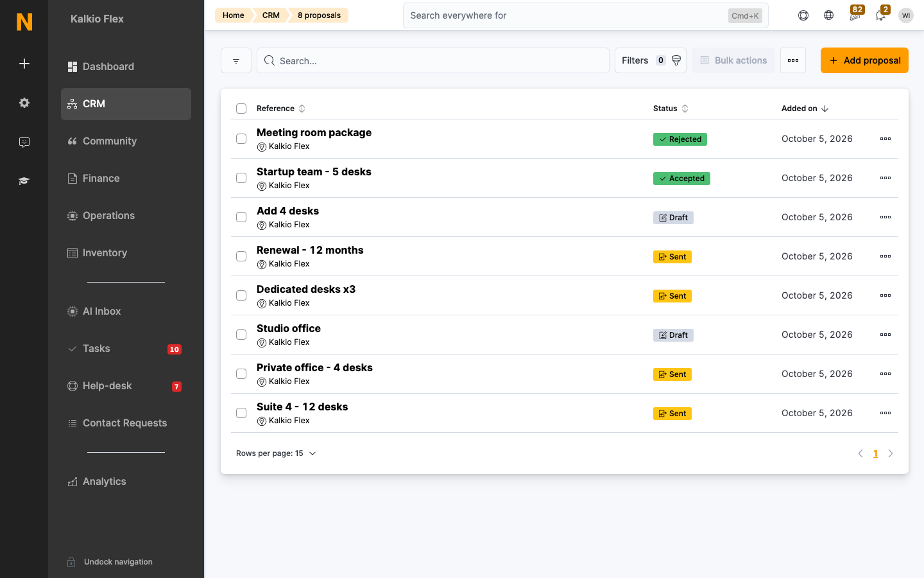This screenshot has width=924, height=578.
Task: Open Bulk actions menu
Action: [733, 60]
